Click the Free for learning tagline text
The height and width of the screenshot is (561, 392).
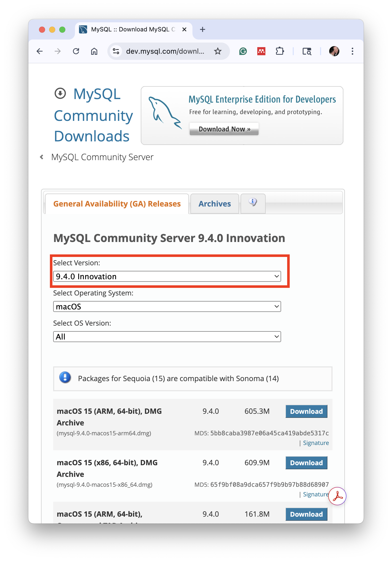click(x=256, y=112)
